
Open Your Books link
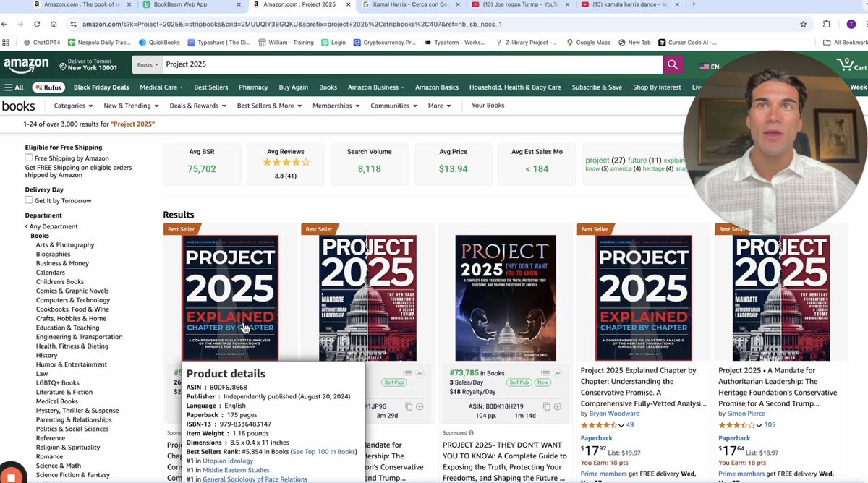(x=488, y=106)
